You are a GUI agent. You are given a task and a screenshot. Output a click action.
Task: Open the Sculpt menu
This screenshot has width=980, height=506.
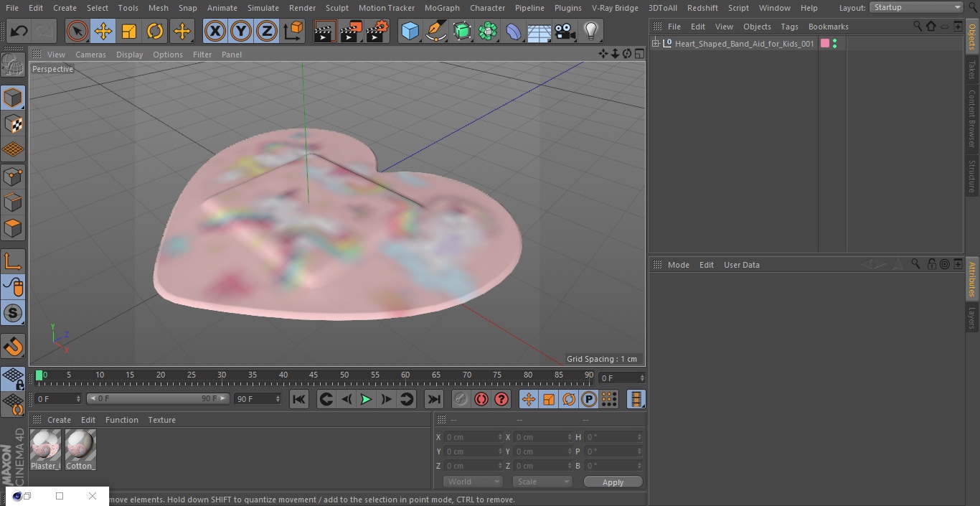[x=336, y=8]
